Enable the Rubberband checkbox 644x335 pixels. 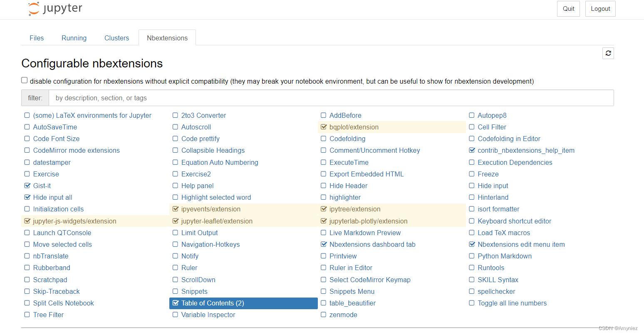click(27, 268)
